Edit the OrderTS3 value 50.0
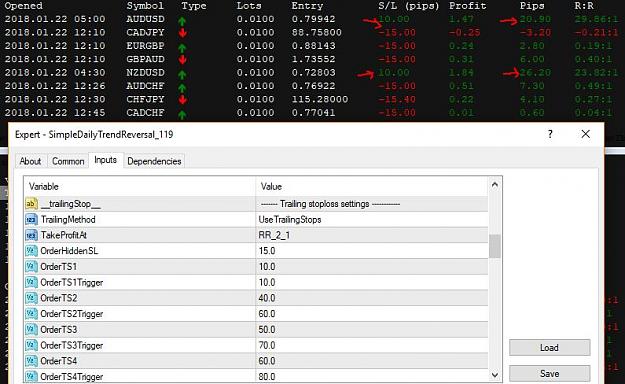 tap(267, 329)
